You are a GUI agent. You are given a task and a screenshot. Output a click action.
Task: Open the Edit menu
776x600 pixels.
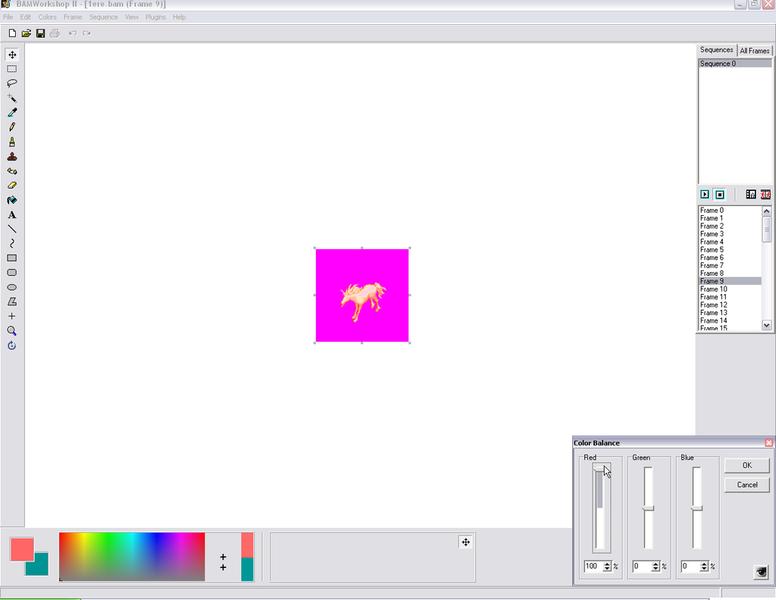point(25,17)
